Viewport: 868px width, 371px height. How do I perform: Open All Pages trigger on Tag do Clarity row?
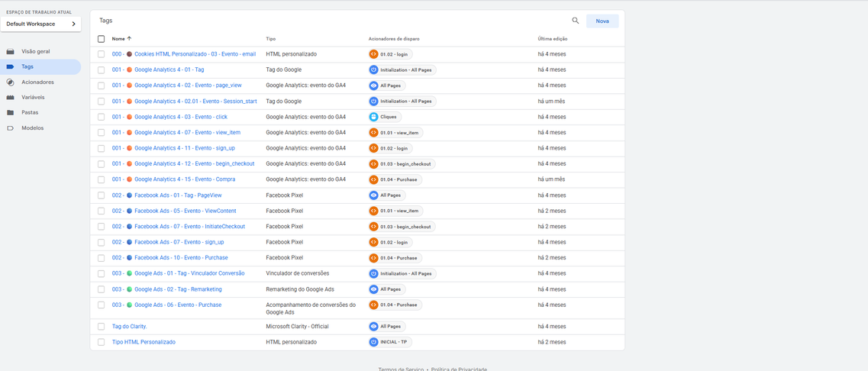(387, 327)
